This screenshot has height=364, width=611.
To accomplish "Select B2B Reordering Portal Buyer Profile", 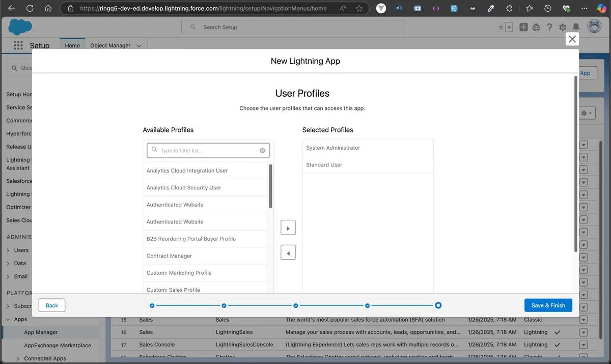I will click(x=205, y=239).
